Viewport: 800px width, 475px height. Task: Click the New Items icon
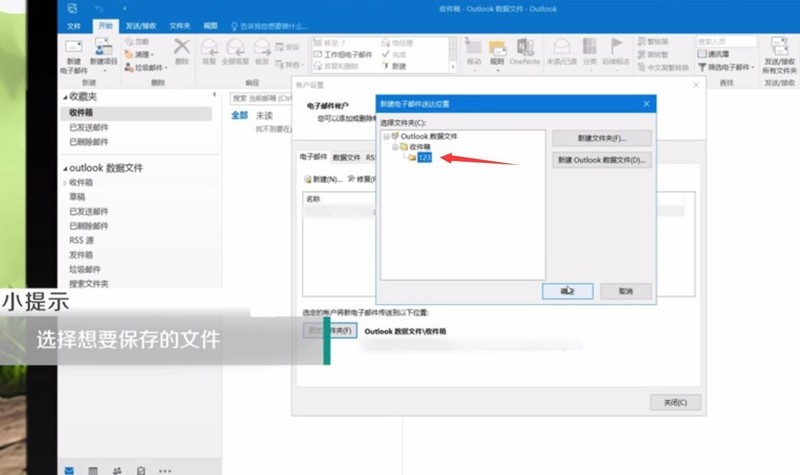pyautogui.click(x=104, y=47)
